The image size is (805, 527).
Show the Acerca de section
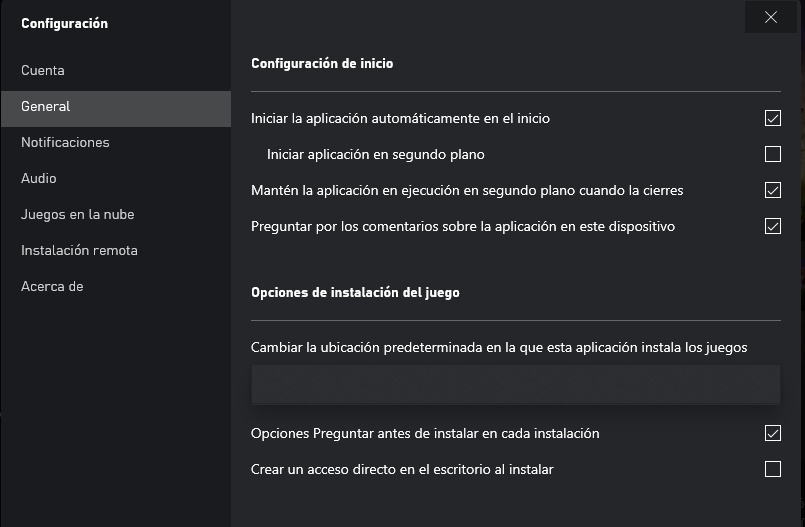[52, 287]
